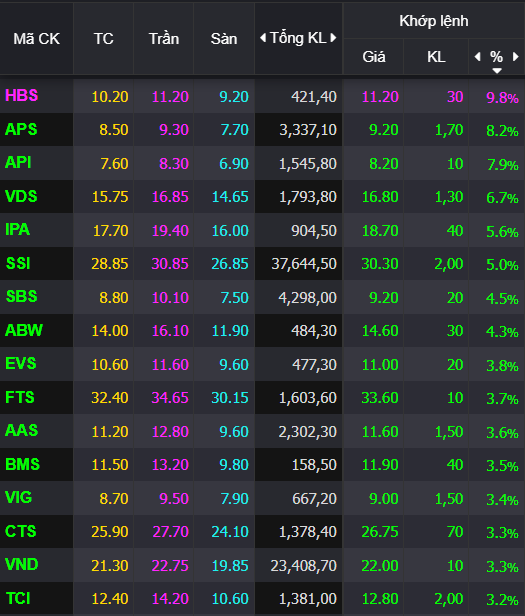This screenshot has height=616, width=525.
Task: Select the KL sub-column header
Action: click(x=436, y=57)
